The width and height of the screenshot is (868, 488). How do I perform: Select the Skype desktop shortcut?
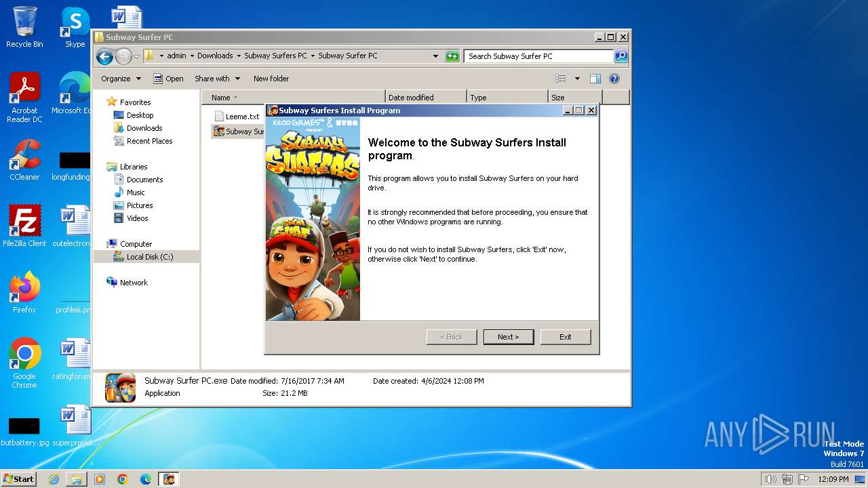point(75,27)
